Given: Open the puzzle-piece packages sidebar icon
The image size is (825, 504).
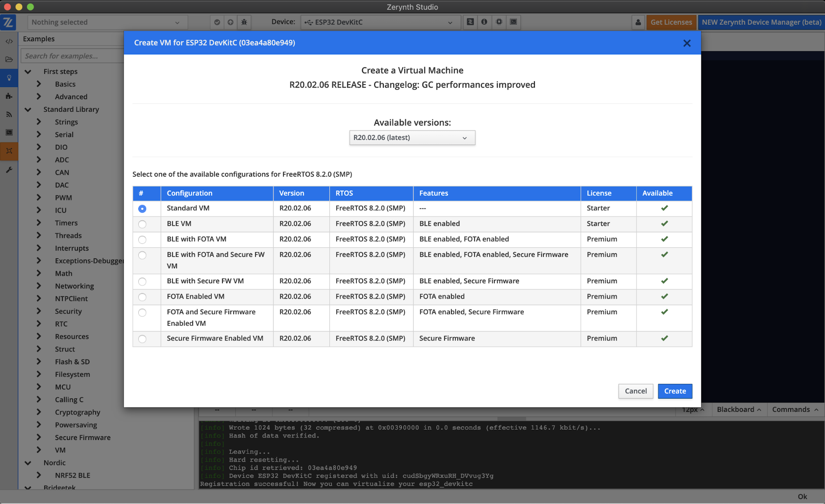Looking at the screenshot, I should click(x=9, y=96).
